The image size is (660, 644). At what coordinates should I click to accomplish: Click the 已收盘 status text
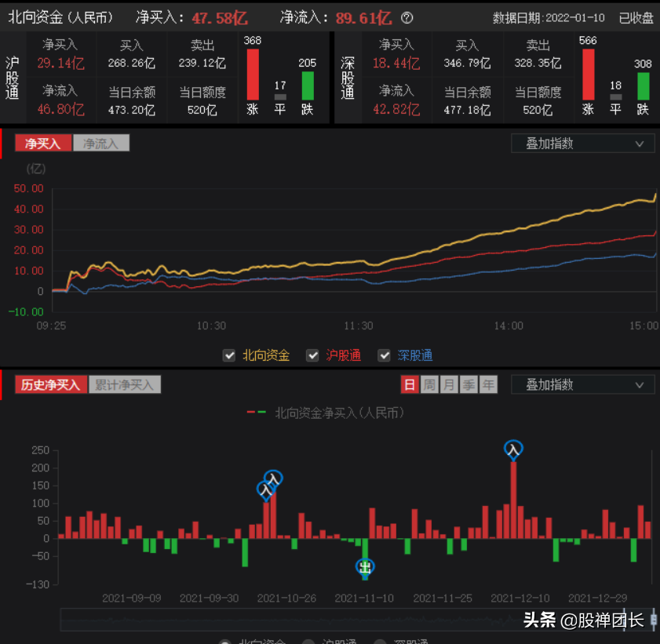[x=636, y=18]
